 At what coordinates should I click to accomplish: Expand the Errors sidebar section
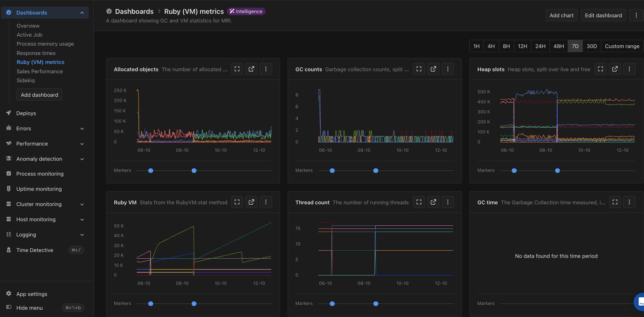[82, 129]
